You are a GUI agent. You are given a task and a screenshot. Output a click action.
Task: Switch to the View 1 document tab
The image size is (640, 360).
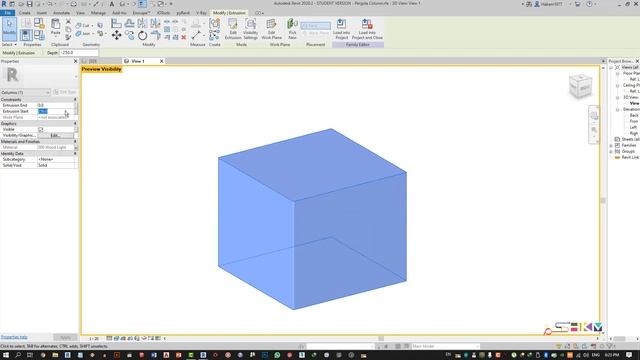[x=138, y=61]
